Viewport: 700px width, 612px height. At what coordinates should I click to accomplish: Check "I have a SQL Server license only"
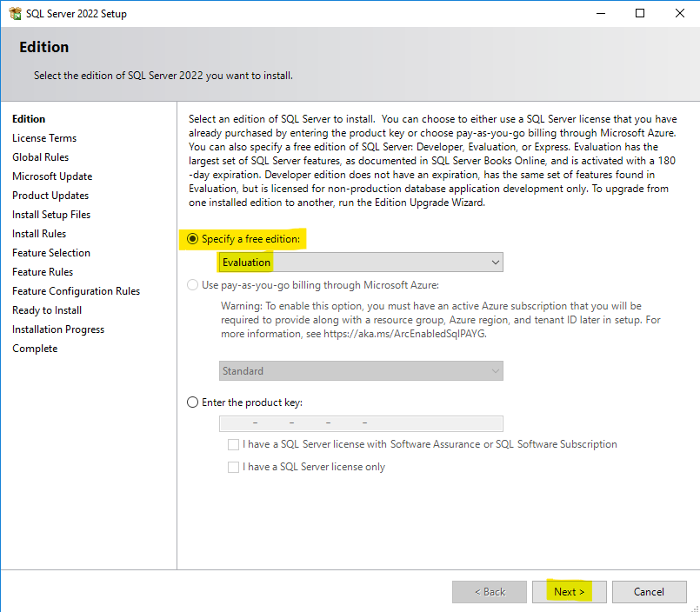[x=233, y=466]
